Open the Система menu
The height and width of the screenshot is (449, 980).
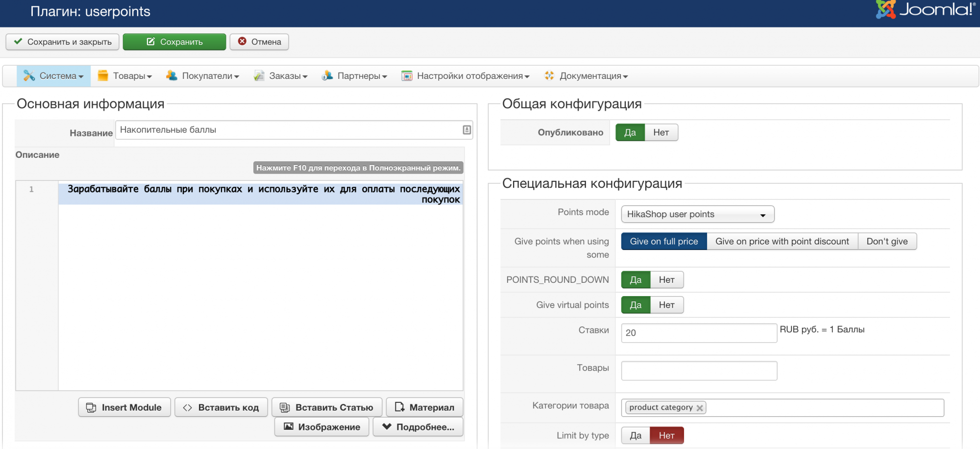click(53, 76)
